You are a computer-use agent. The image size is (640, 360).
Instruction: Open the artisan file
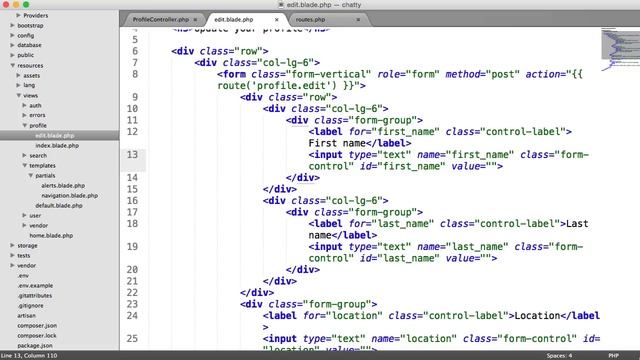click(x=27, y=316)
